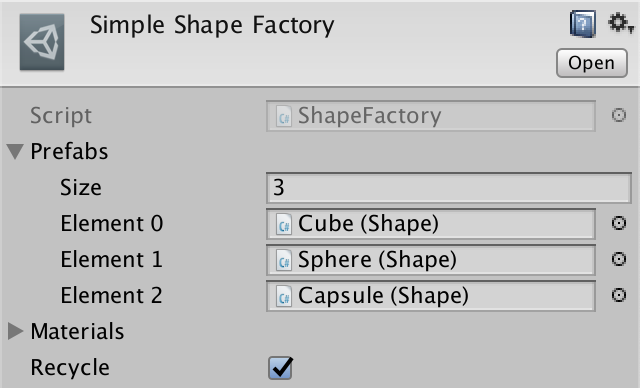Collapse the Prefabs array foldout
The height and width of the screenshot is (388, 640).
[x=15, y=151]
